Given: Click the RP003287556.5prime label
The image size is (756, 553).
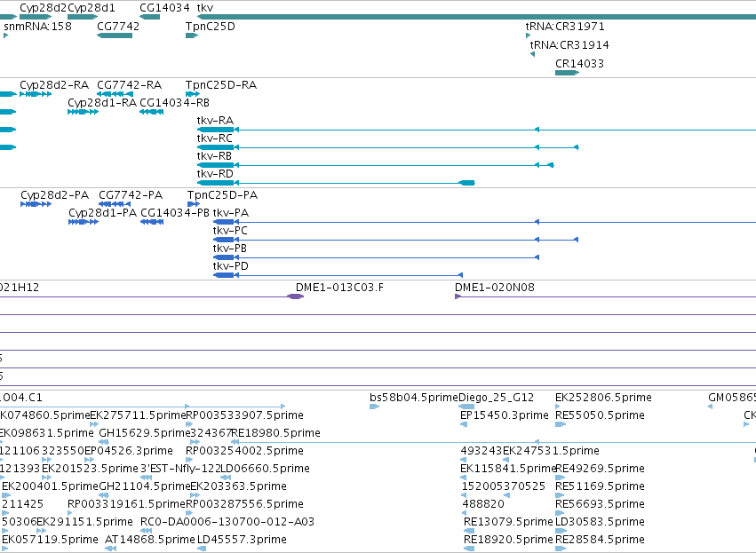Looking at the screenshot, I should [245, 504].
